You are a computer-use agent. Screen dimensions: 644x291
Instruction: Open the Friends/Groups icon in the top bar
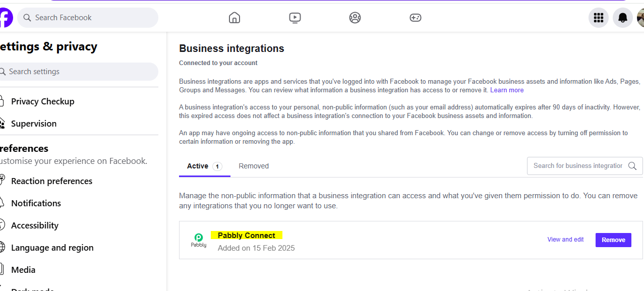(x=355, y=18)
